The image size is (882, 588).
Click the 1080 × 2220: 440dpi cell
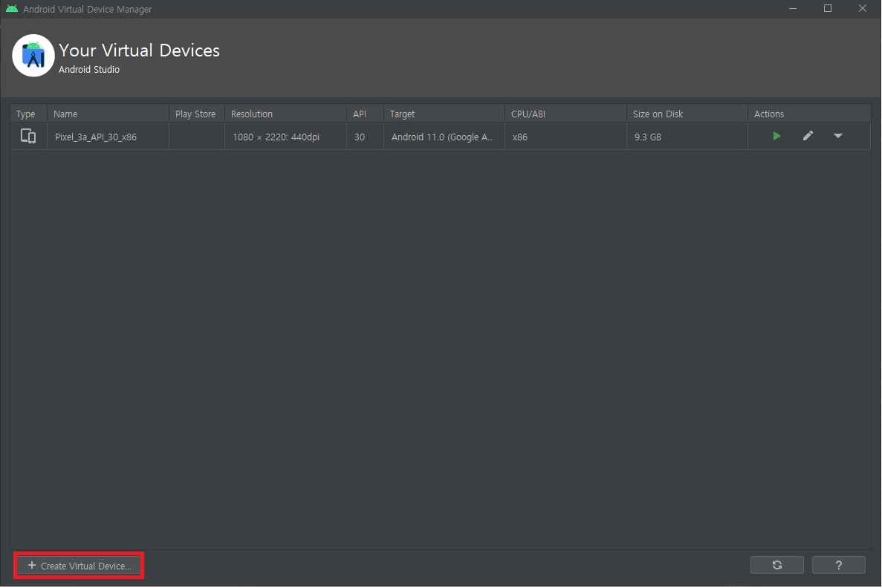point(286,137)
